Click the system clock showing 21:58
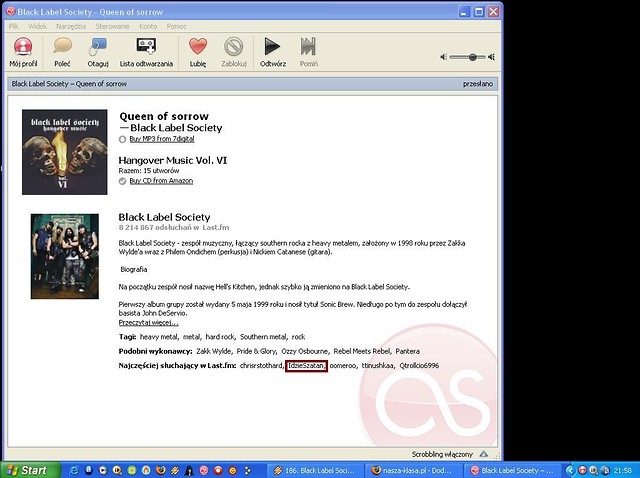Viewport: 640px width, 478px height. pyautogui.click(x=622, y=470)
